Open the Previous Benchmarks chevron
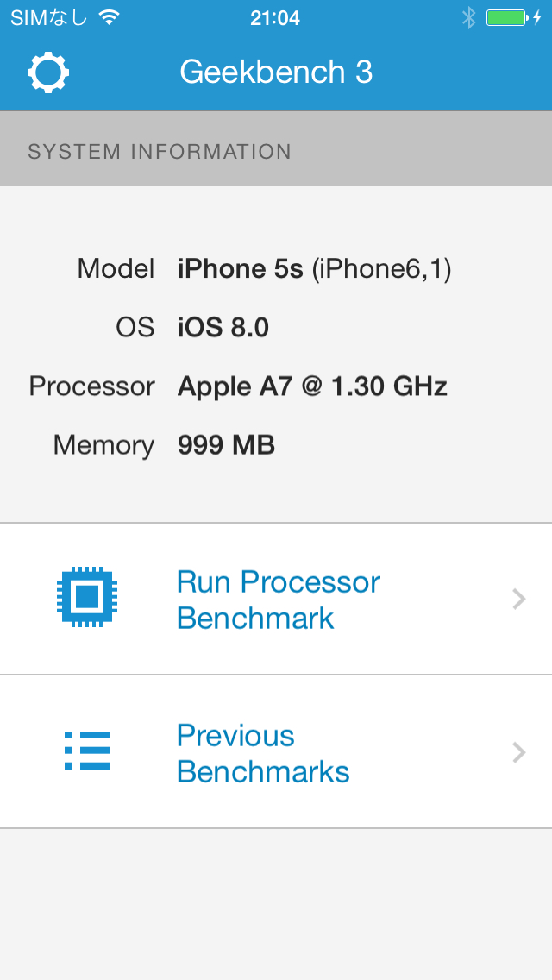 click(518, 752)
